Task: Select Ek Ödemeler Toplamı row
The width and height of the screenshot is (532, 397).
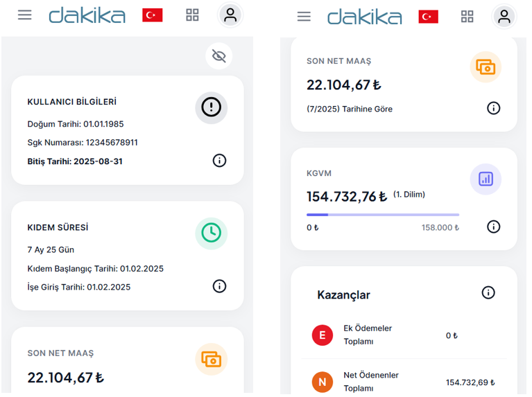Action: tap(402, 335)
